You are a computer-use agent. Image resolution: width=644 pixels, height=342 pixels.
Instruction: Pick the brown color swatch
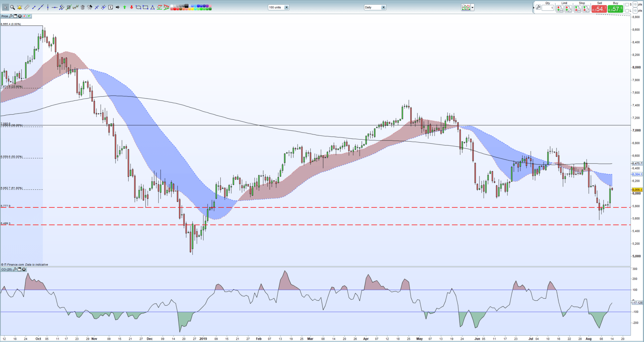pyautogui.click(x=180, y=9)
